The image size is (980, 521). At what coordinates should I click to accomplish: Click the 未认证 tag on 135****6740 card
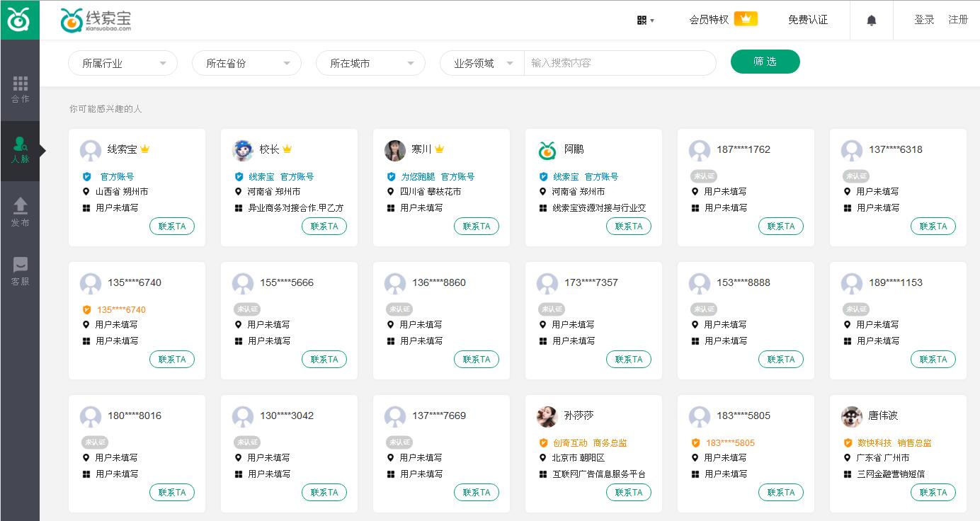(96, 309)
